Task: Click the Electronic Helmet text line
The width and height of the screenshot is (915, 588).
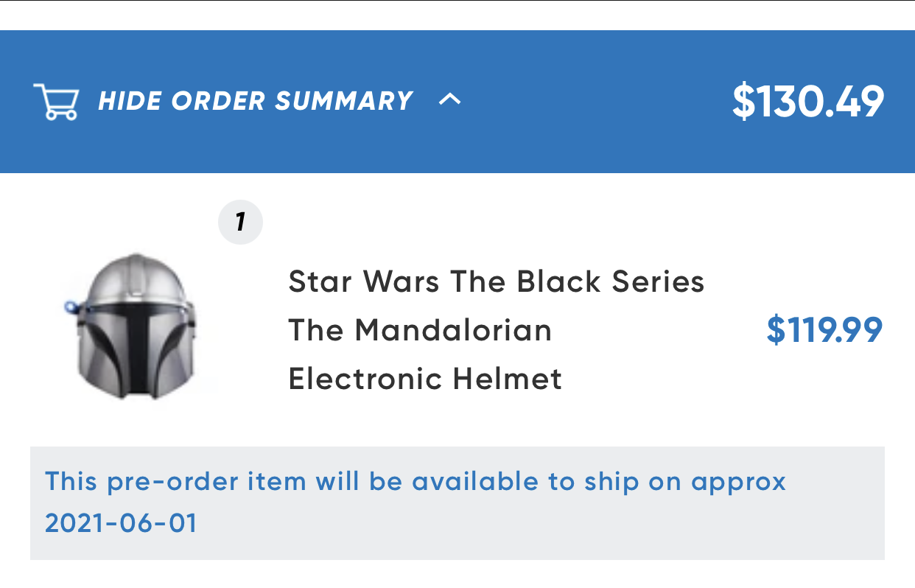Action: (x=425, y=379)
